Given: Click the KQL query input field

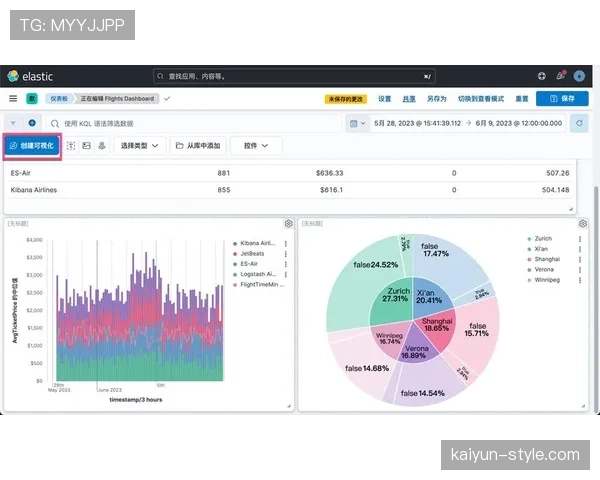Looking at the screenshot, I should coord(200,123).
